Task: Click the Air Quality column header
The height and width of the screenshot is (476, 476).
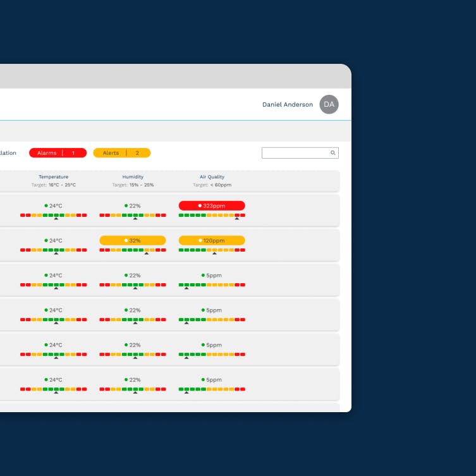Action: (x=212, y=176)
